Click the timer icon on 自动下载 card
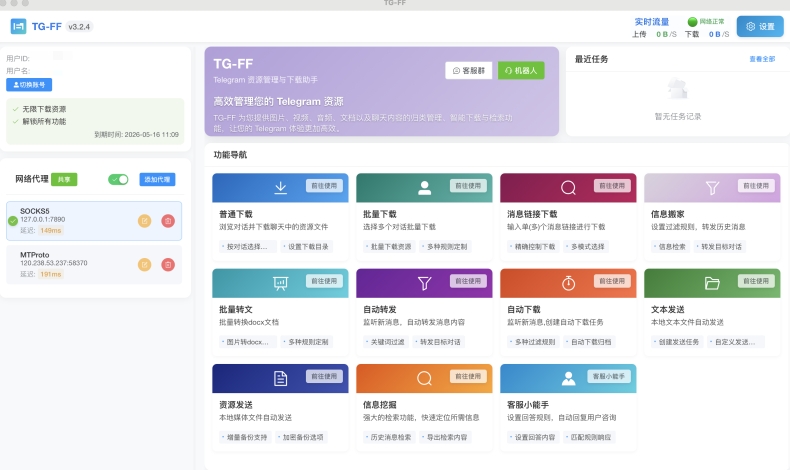The height and width of the screenshot is (470, 790). tap(568, 283)
